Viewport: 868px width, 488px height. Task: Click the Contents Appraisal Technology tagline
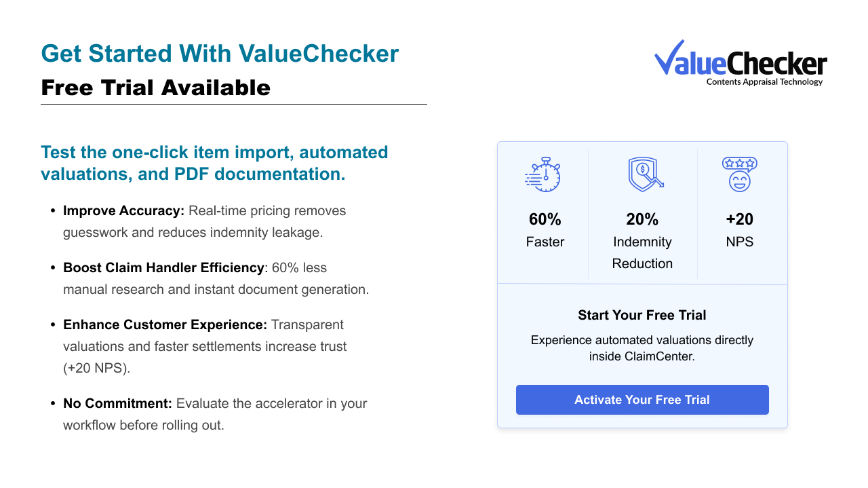click(764, 82)
